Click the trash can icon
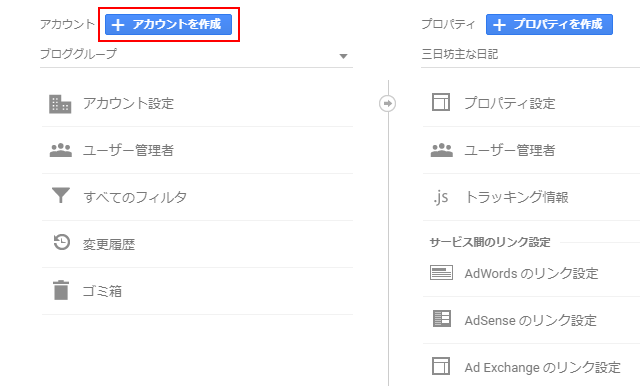Screen dimensions: 640x386 click(61, 290)
